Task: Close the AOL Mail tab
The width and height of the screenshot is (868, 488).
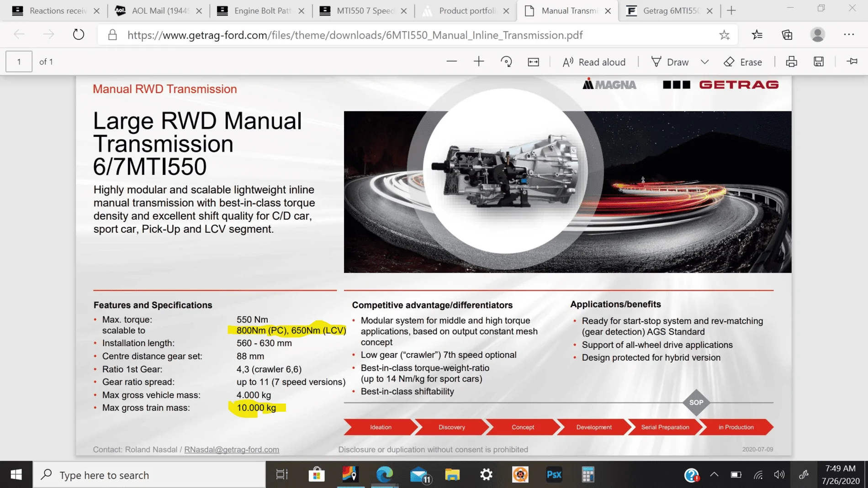Action: [x=199, y=11]
